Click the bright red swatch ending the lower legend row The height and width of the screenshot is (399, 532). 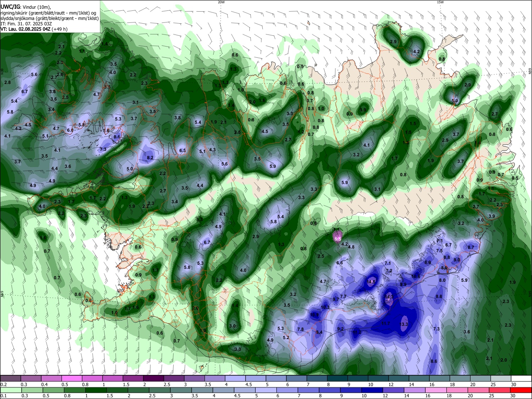(x=521, y=390)
